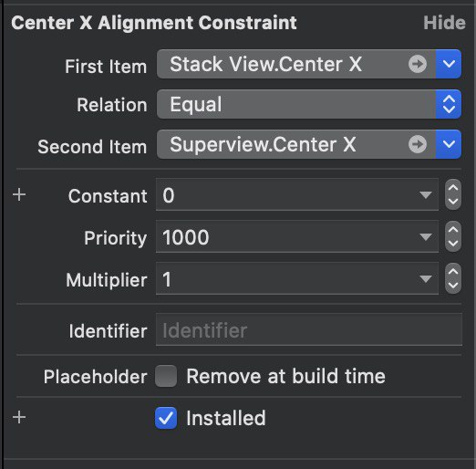Expand the Constant value dropdown triangle
Image resolution: width=476 pixels, height=469 pixels.
(425, 194)
